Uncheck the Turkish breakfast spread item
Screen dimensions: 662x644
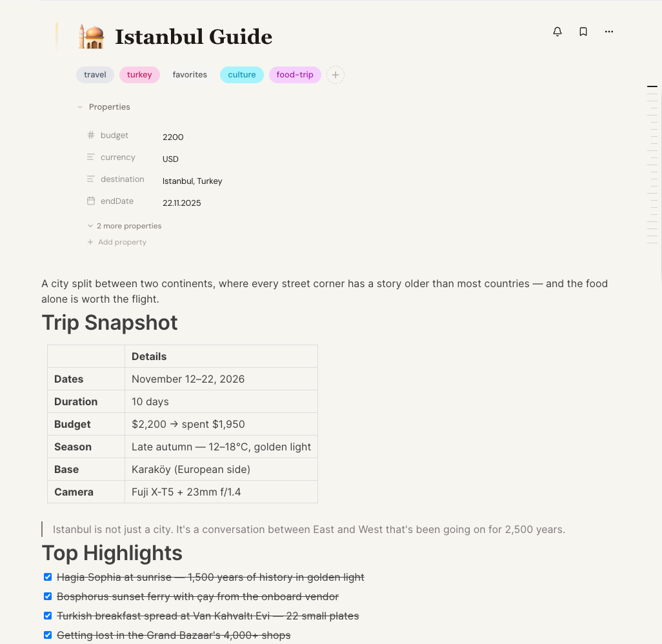pos(48,615)
